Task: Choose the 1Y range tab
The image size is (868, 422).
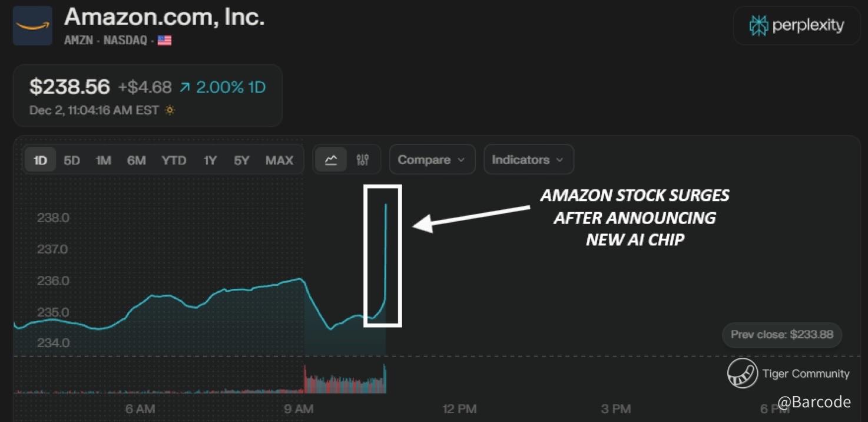Action: pos(210,160)
